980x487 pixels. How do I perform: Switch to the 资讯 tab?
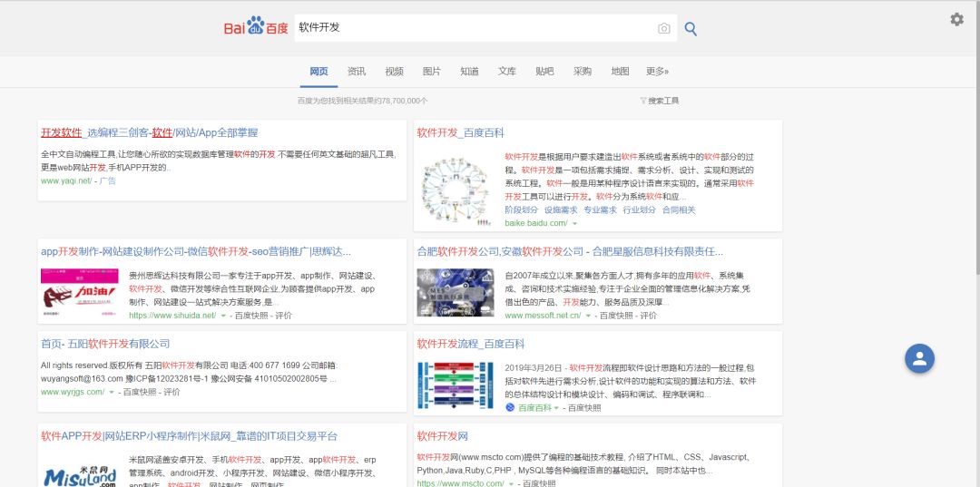[357, 72]
